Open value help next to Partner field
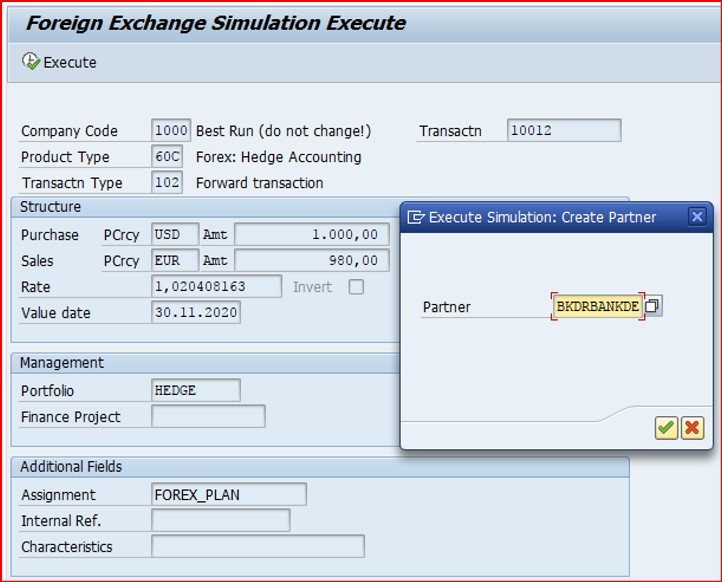 coord(653,306)
